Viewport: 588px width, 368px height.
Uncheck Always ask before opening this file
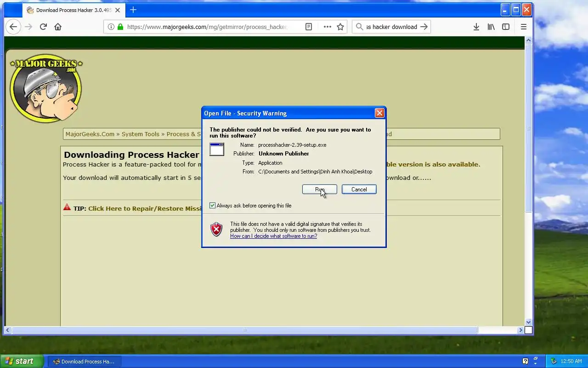coord(212,206)
